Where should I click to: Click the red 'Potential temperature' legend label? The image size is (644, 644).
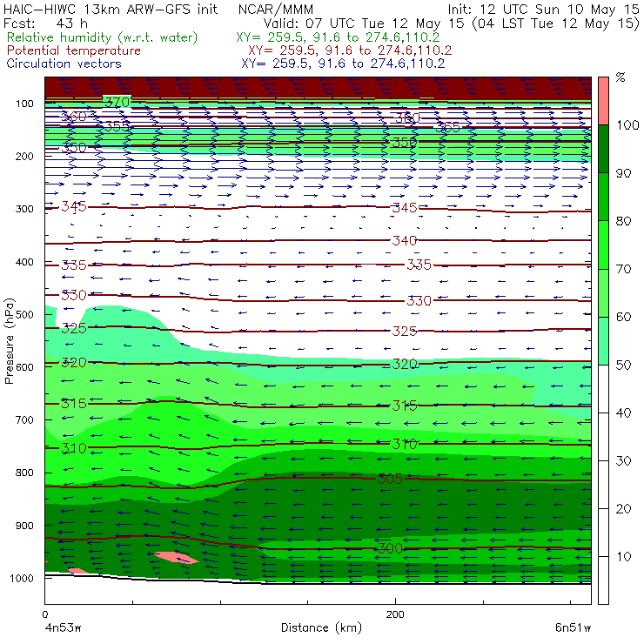pyautogui.click(x=74, y=50)
